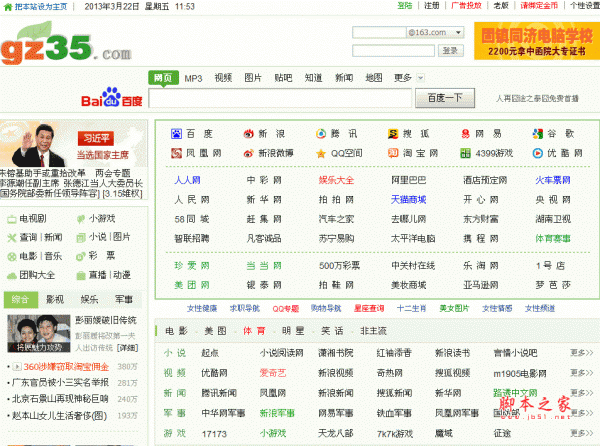Expand 更多>> in the 视频 row
Viewport: 600px width, 446px height.
click(582, 372)
